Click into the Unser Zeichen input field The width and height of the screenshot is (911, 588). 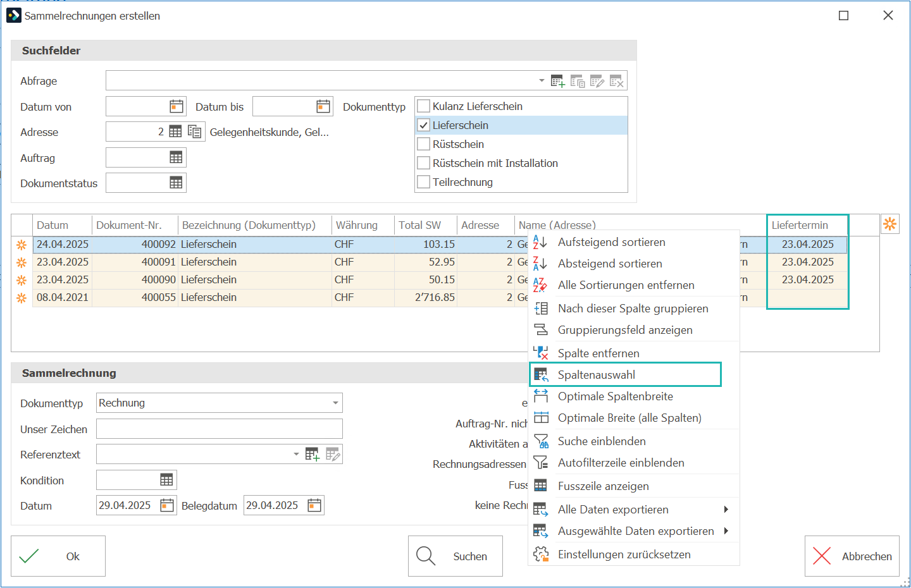(x=220, y=429)
